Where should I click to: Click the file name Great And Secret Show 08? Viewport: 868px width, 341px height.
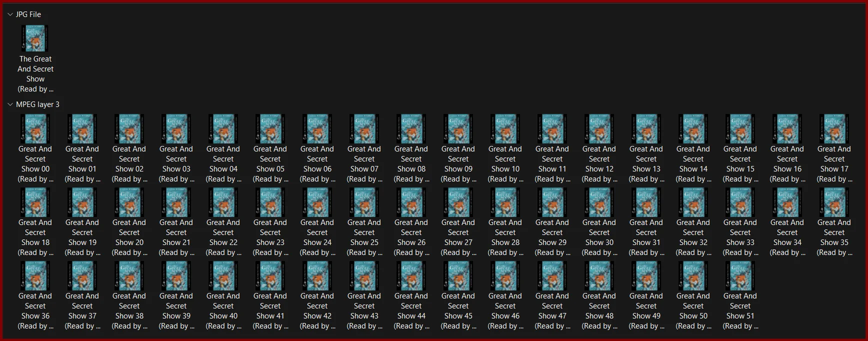pos(411,164)
